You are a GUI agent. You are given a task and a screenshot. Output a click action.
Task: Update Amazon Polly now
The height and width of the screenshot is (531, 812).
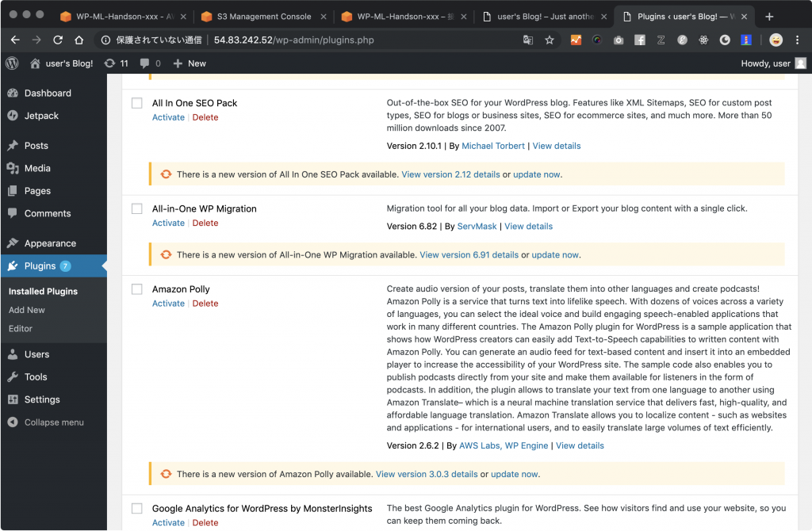pos(514,474)
